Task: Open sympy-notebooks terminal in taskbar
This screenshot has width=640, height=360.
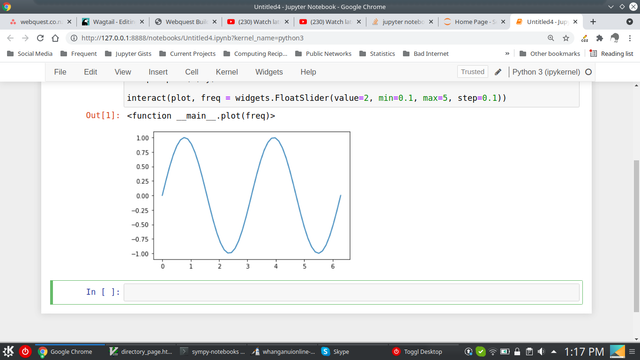Action: click(x=213, y=351)
